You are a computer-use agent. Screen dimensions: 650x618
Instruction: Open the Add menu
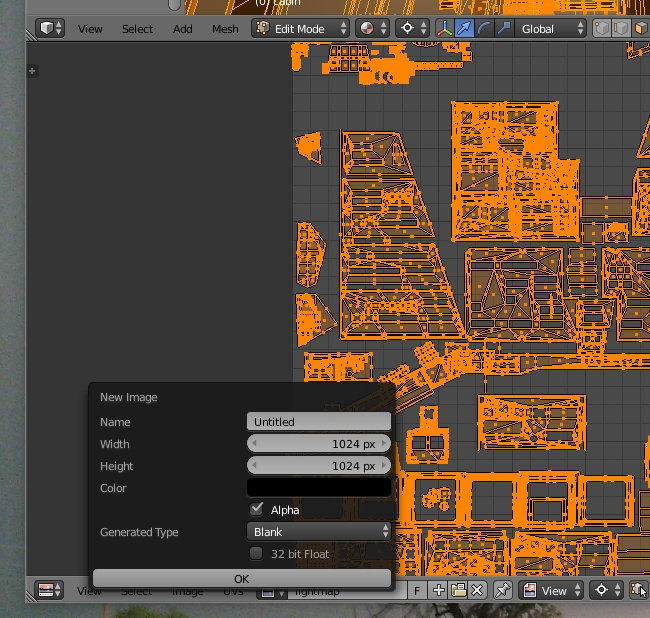click(182, 29)
